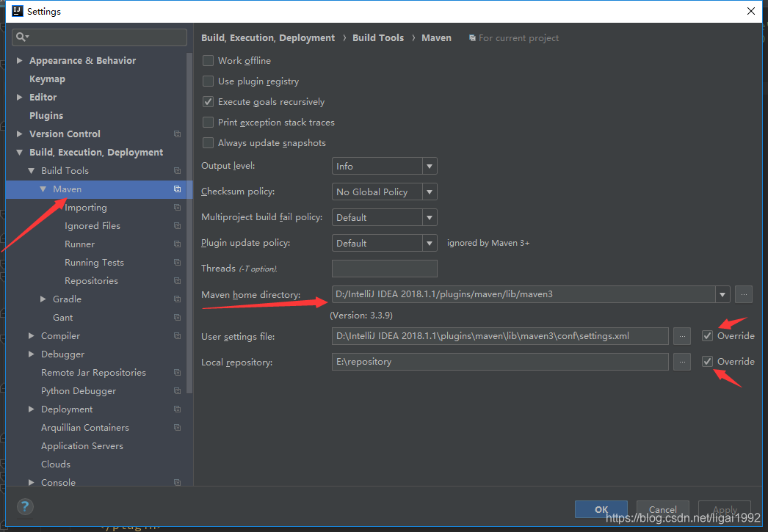Image resolution: width=768 pixels, height=532 pixels.
Task: Click the Threads input field
Action: [385, 269]
